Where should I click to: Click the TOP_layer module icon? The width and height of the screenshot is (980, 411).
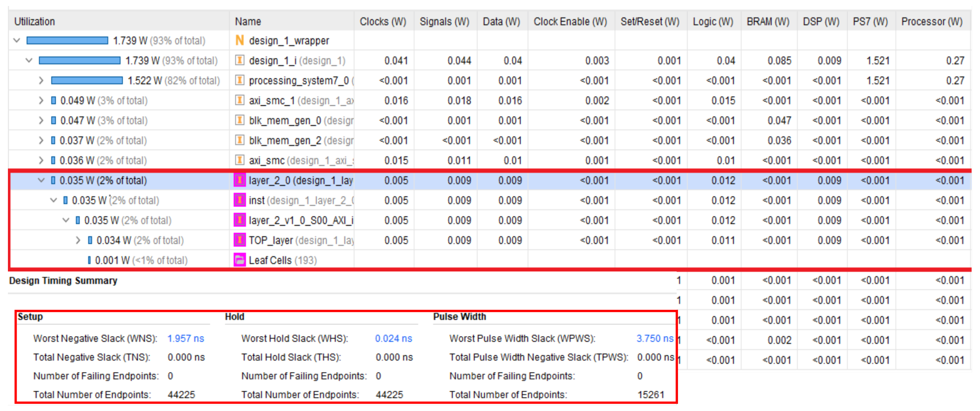click(239, 240)
